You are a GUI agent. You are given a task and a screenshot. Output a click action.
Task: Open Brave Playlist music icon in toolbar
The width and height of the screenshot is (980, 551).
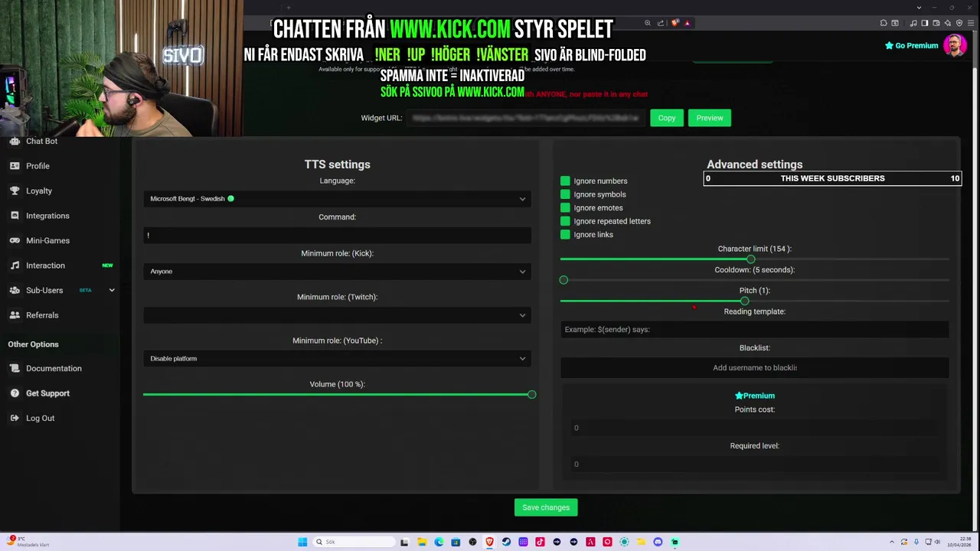click(913, 23)
